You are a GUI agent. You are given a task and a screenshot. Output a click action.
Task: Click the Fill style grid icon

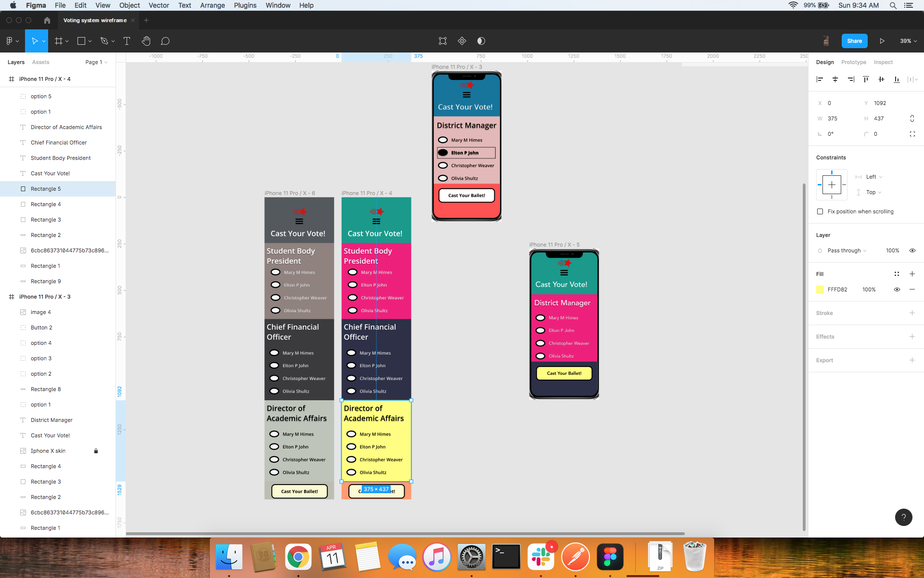click(897, 274)
